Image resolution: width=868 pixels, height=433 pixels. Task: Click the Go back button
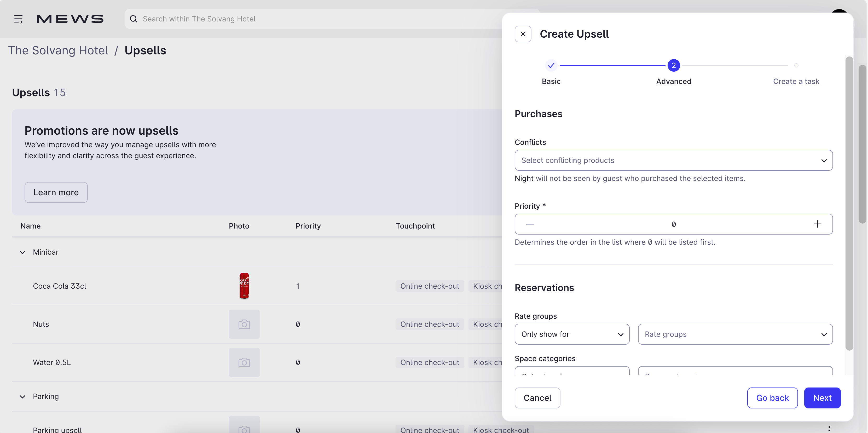pos(772,398)
